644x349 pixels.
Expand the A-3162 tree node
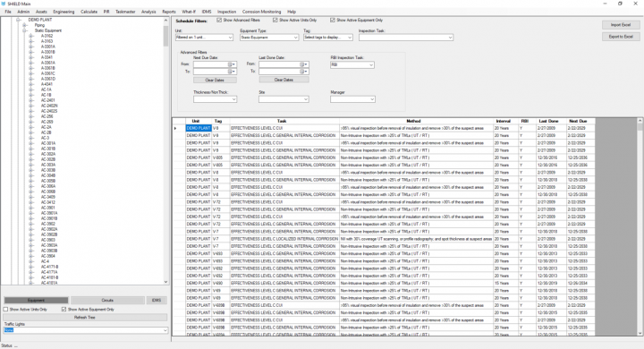click(x=30, y=36)
